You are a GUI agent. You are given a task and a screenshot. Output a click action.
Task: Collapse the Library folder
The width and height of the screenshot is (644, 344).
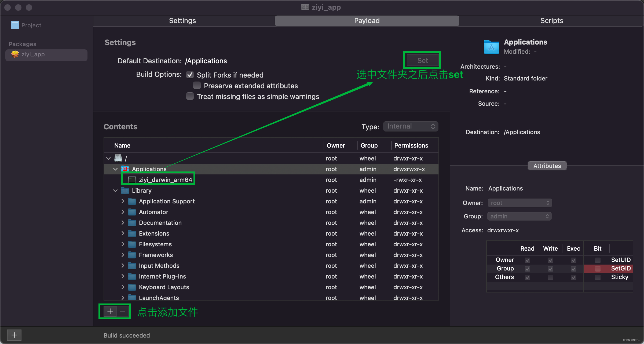coord(115,191)
